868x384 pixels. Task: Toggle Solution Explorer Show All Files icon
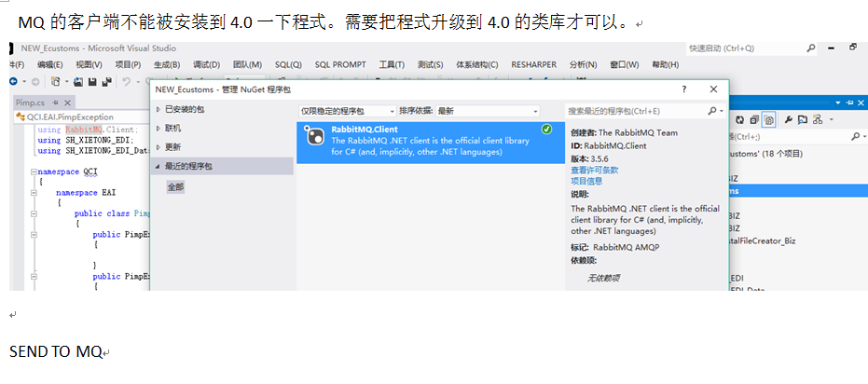coord(769,119)
